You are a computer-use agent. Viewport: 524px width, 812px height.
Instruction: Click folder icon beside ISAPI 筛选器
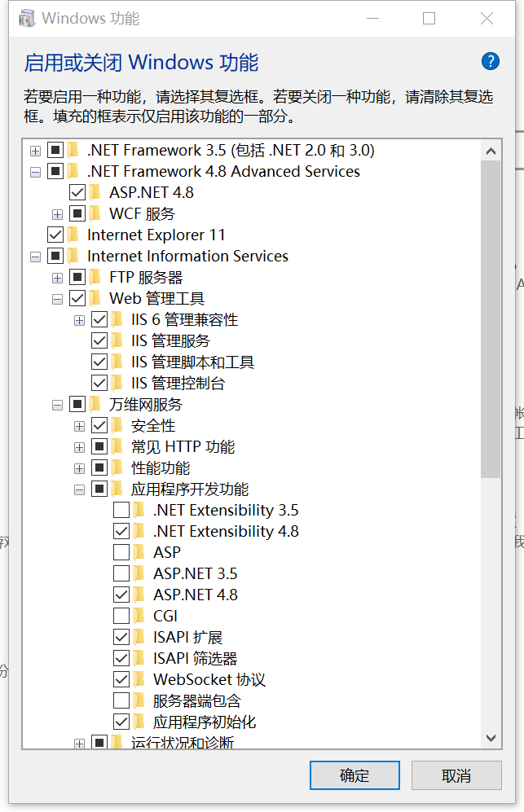point(139,658)
